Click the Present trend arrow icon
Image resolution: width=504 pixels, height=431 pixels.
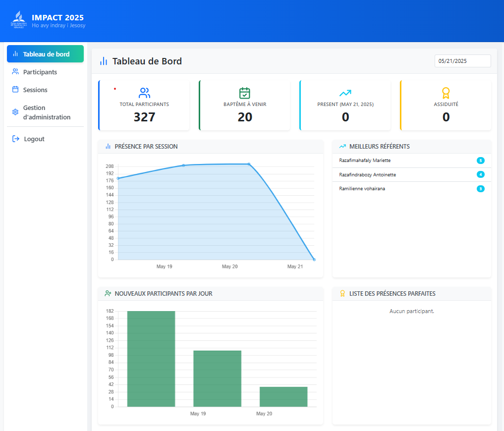345,92
